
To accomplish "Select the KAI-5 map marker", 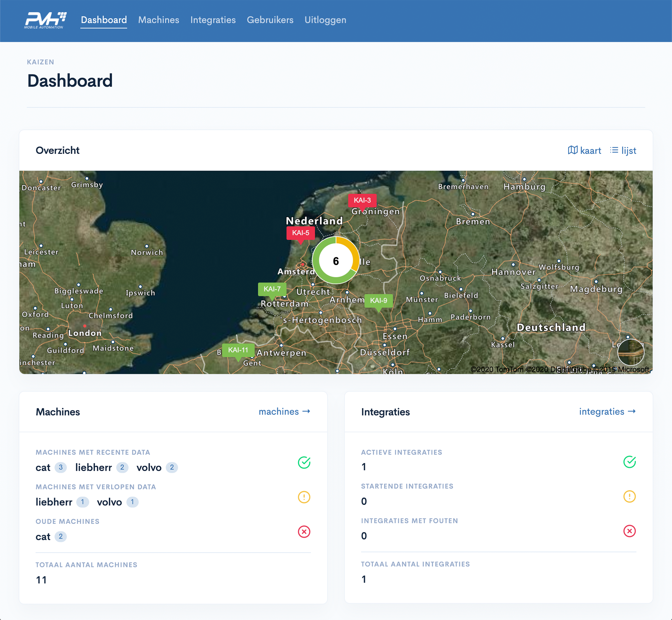I will pyautogui.click(x=300, y=233).
